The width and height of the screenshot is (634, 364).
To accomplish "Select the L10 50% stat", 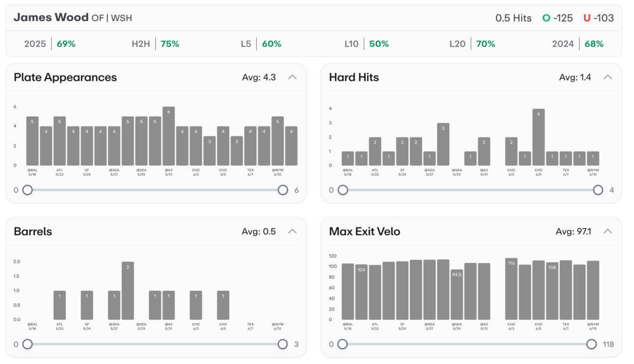I will coord(367,44).
